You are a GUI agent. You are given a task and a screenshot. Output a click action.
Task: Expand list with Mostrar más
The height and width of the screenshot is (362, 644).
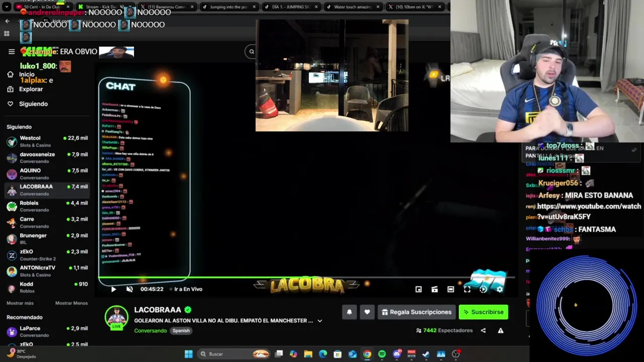20,303
